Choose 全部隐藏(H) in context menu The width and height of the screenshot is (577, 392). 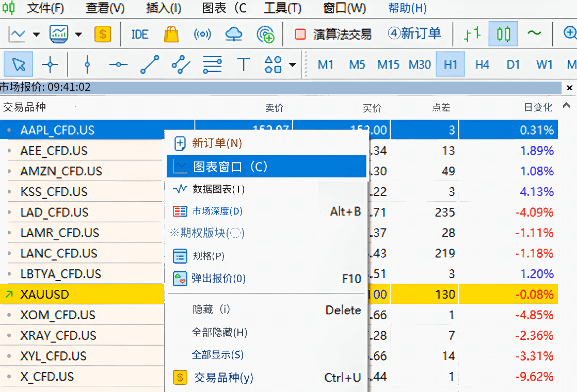(266, 333)
